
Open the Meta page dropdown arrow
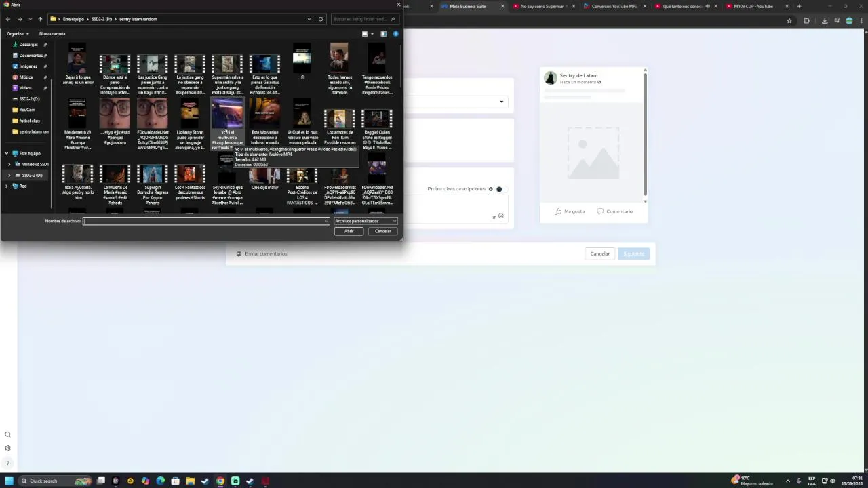502,102
